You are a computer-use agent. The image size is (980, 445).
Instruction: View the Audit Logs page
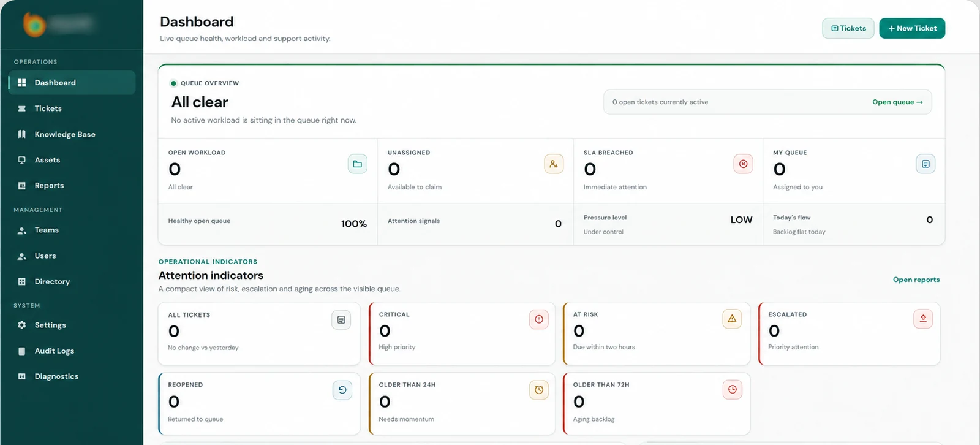coord(72,351)
